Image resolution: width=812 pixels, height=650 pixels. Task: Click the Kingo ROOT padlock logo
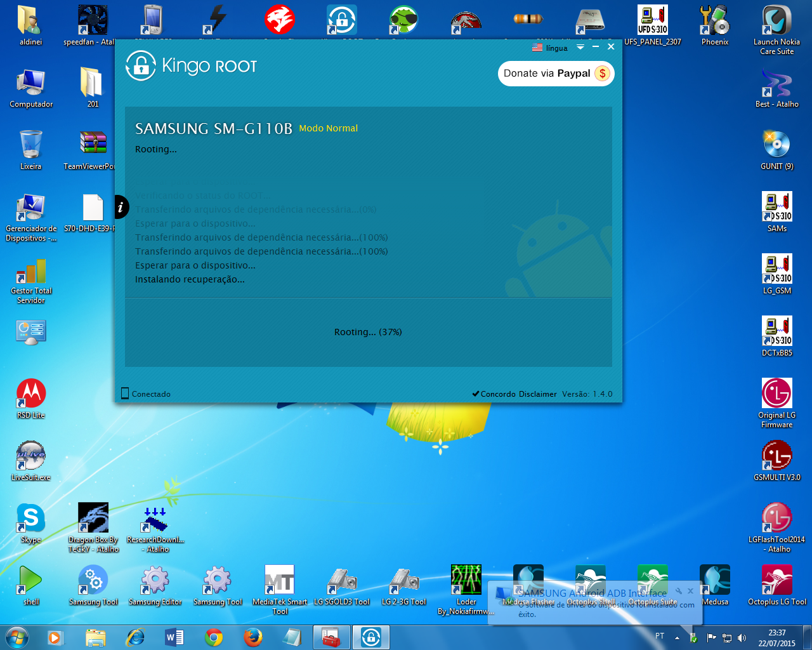pyautogui.click(x=140, y=65)
